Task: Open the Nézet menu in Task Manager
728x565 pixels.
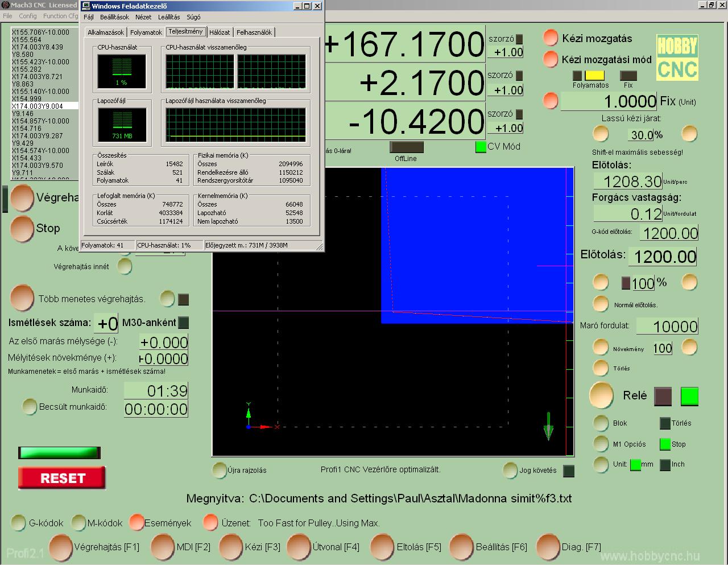Action: tap(143, 17)
